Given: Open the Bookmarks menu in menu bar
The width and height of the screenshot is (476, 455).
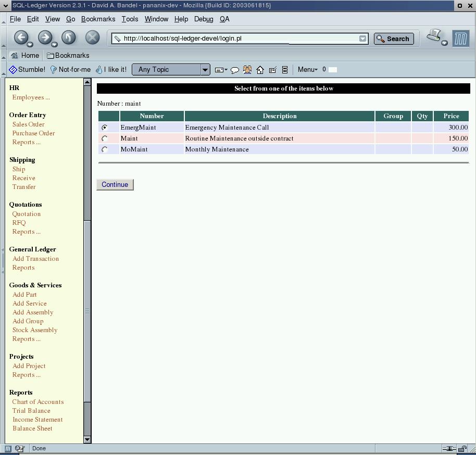Looking at the screenshot, I should click(98, 19).
